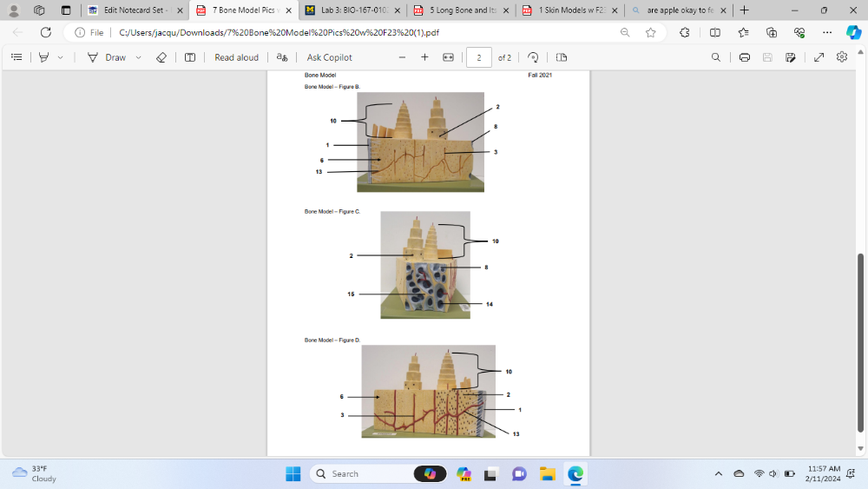Expand the Draw tool options dropdown

coord(138,57)
